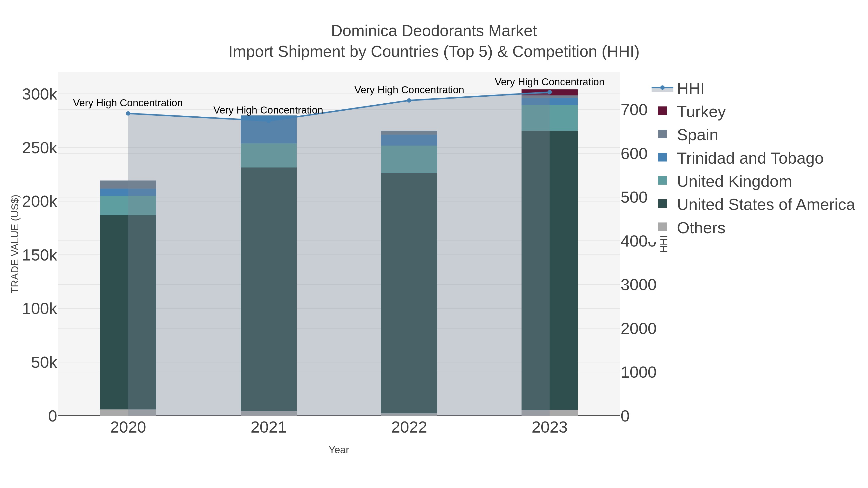
Task: Click the 2021 Trinidad and Tobago bar segment
Action: [x=269, y=130]
